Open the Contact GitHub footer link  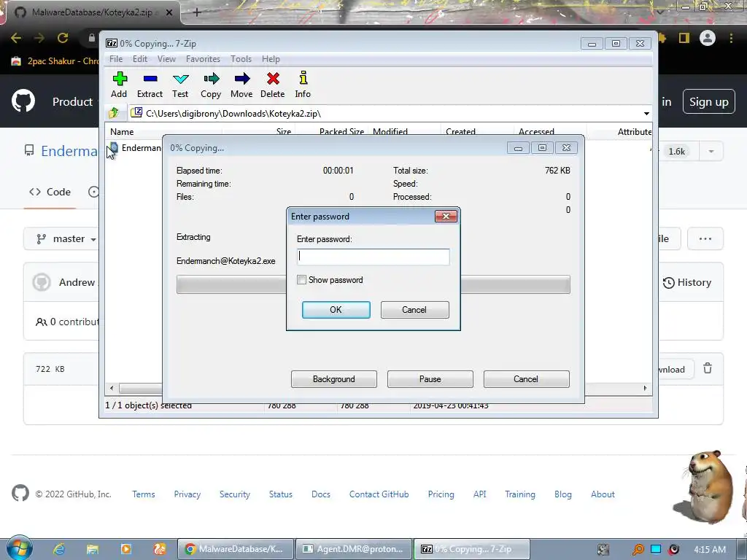coord(379,494)
